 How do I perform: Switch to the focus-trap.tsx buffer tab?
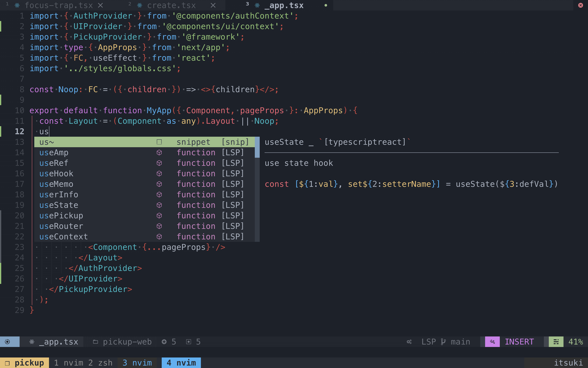[59, 5]
